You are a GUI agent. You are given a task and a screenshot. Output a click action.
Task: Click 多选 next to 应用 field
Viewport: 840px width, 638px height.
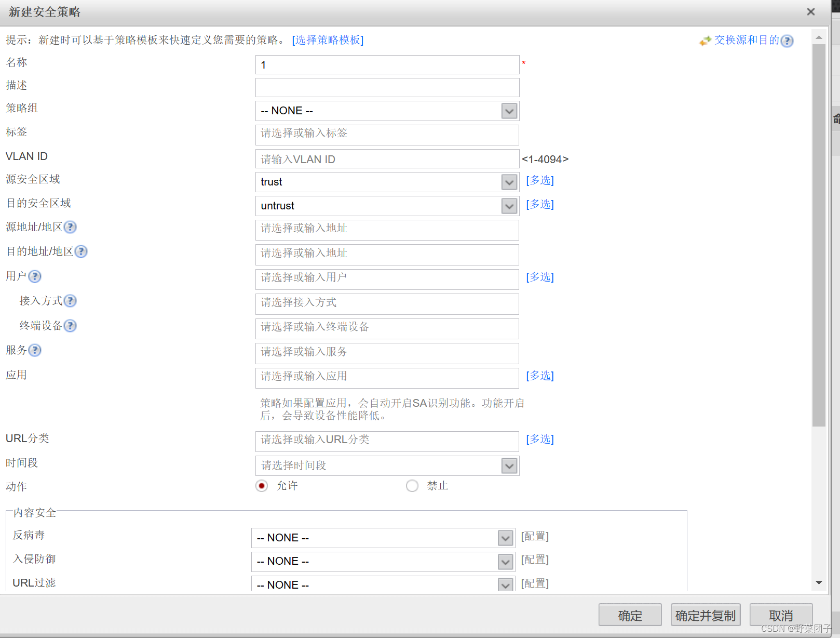coord(540,376)
